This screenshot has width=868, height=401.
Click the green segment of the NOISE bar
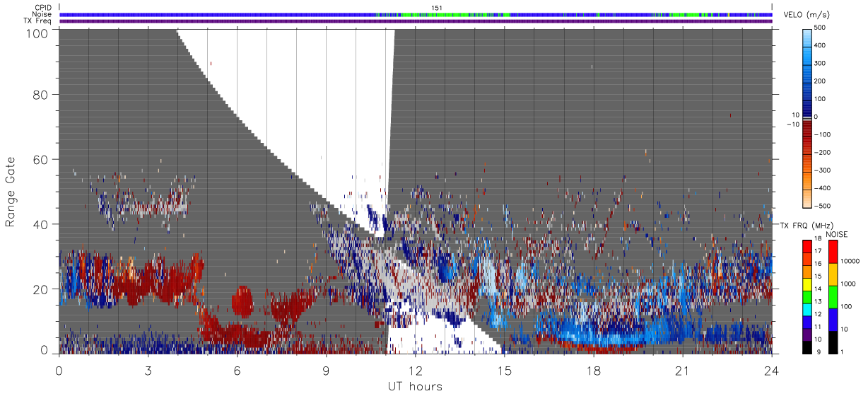pyautogui.click(x=833, y=297)
